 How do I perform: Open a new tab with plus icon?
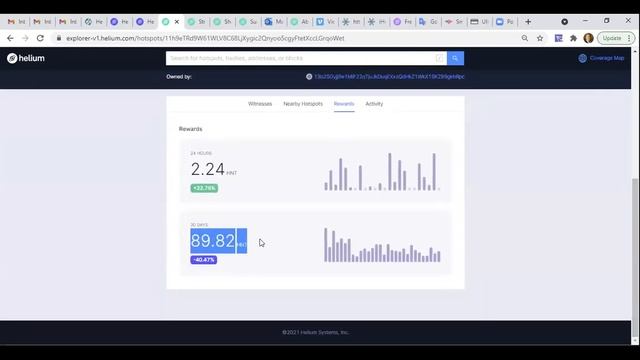point(528,22)
